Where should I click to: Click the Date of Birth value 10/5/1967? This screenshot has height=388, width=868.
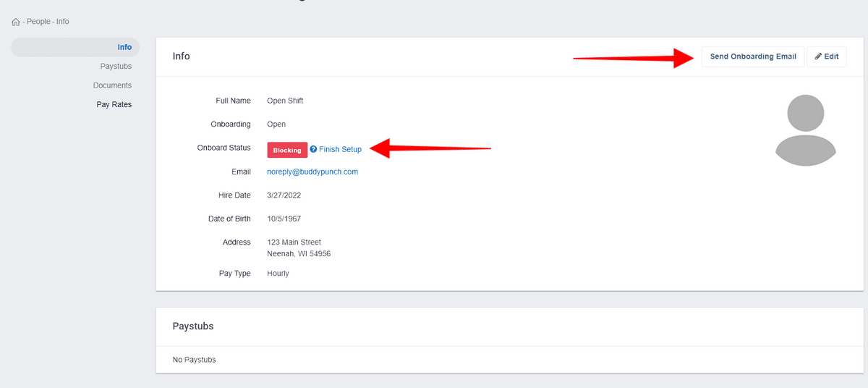(x=284, y=219)
